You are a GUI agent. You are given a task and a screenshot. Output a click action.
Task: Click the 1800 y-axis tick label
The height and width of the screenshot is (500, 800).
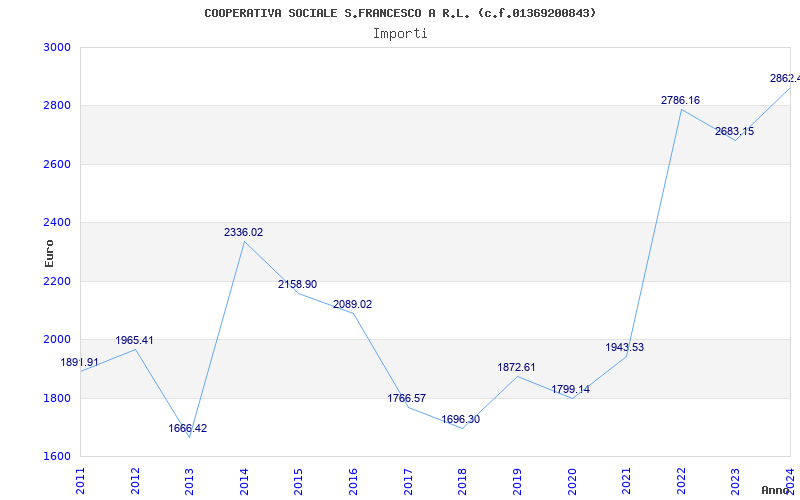[x=56, y=398]
